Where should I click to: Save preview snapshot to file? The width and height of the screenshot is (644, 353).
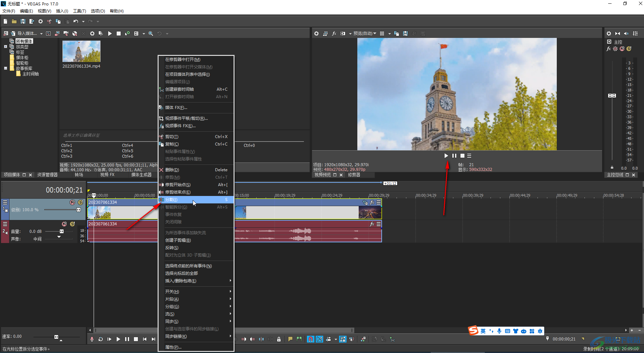pyautogui.click(x=405, y=34)
